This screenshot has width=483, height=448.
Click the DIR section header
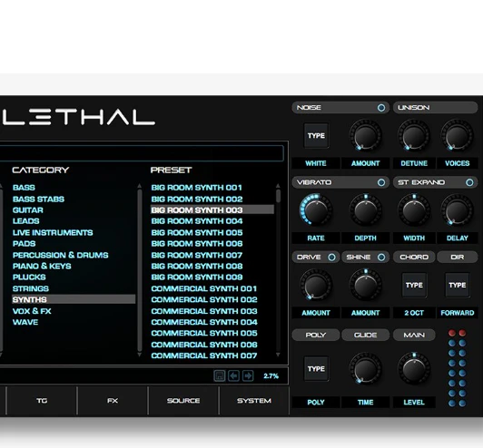pyautogui.click(x=458, y=258)
